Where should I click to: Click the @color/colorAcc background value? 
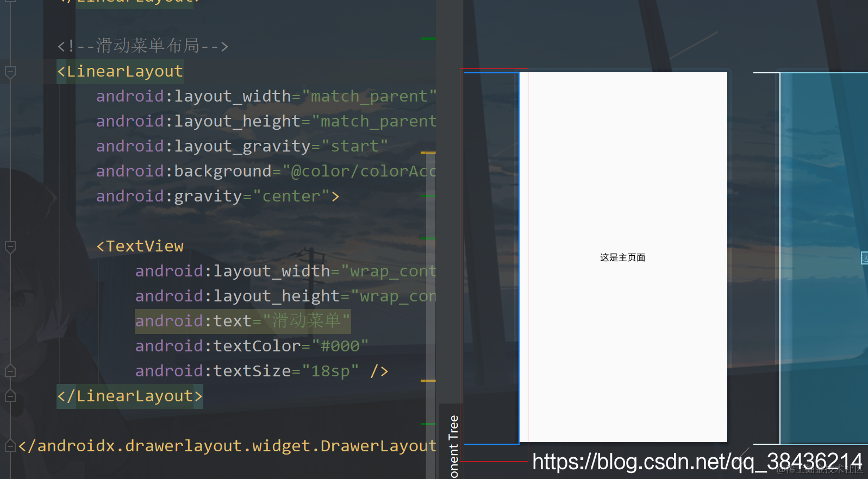point(363,171)
